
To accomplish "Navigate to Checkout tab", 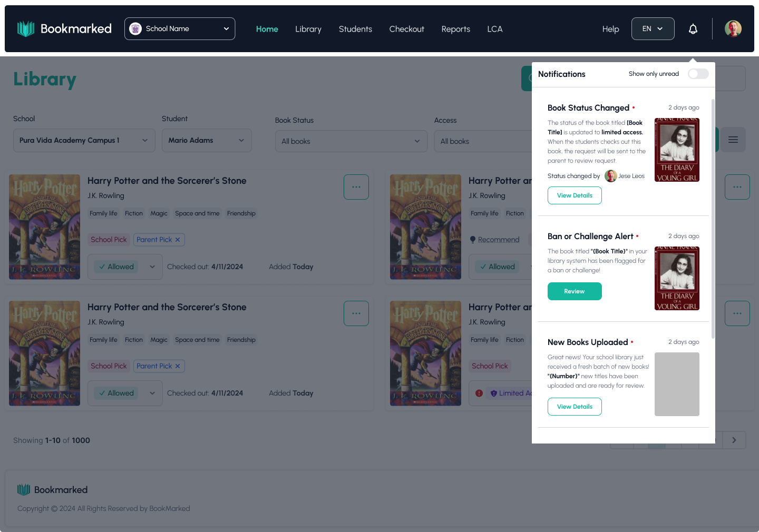I will (406, 29).
